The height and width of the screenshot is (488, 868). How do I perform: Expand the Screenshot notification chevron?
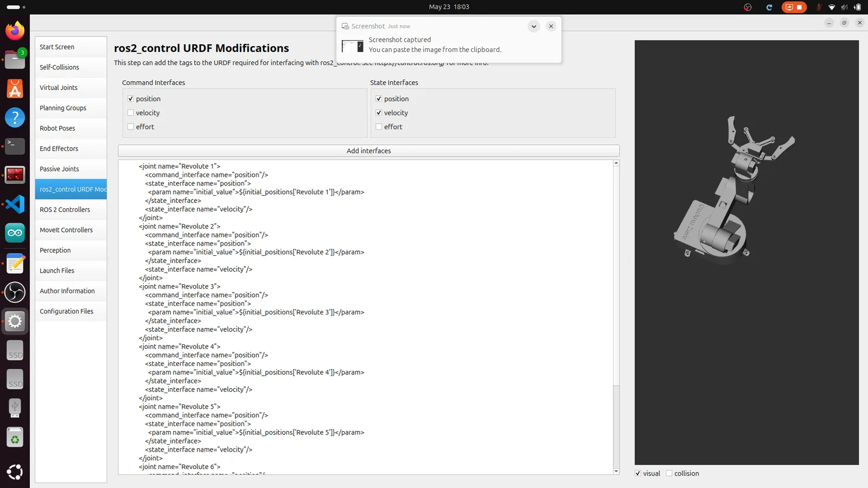[534, 26]
